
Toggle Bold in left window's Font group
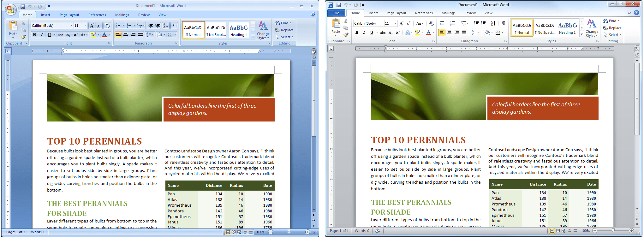click(x=34, y=35)
